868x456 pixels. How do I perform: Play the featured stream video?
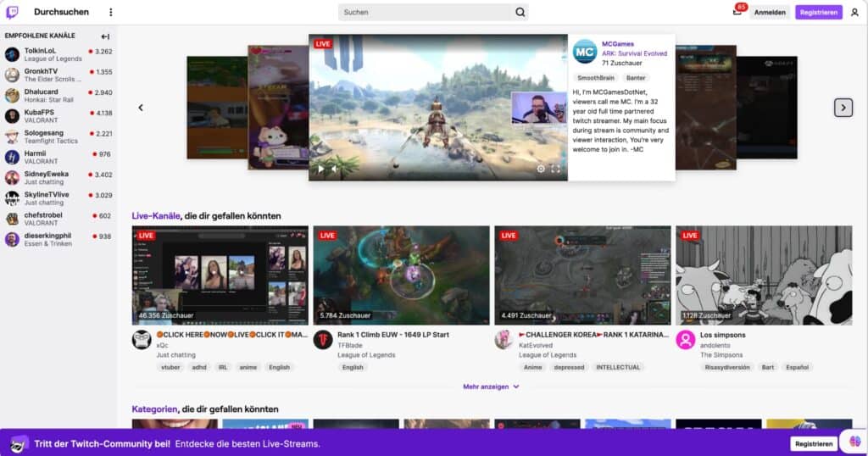(x=320, y=169)
